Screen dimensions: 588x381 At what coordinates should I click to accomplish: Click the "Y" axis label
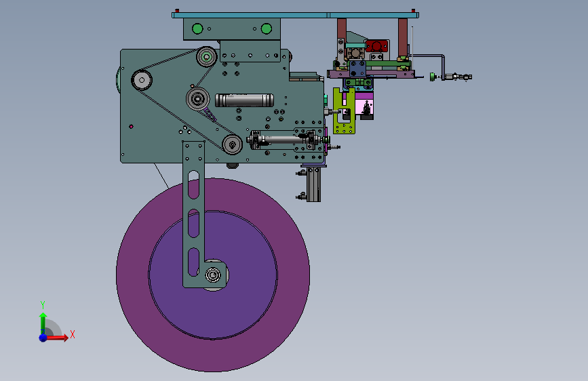coord(43,305)
